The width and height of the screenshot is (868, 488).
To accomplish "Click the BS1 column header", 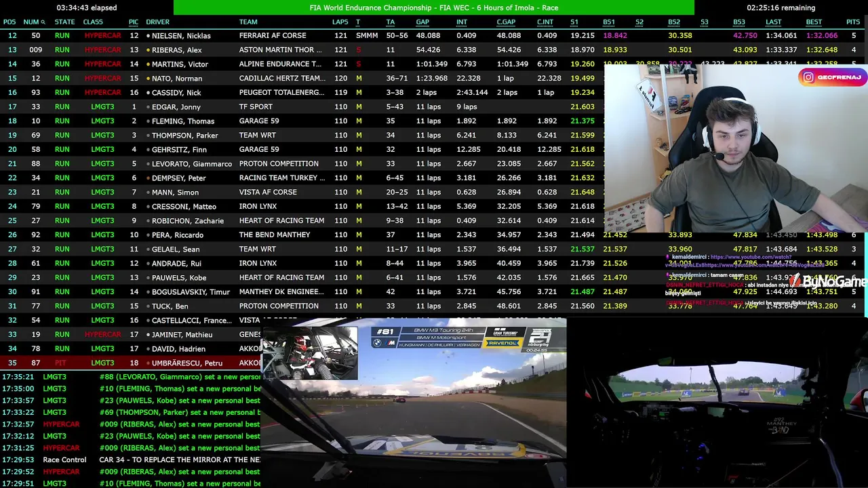I will [609, 22].
